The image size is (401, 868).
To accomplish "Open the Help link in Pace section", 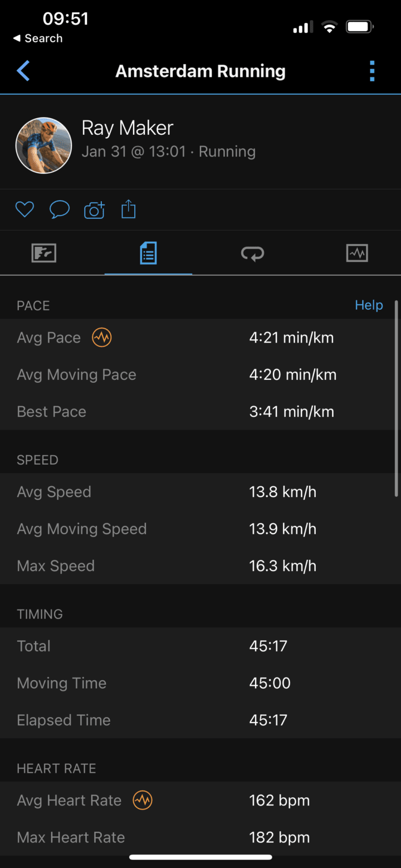I will (x=369, y=305).
